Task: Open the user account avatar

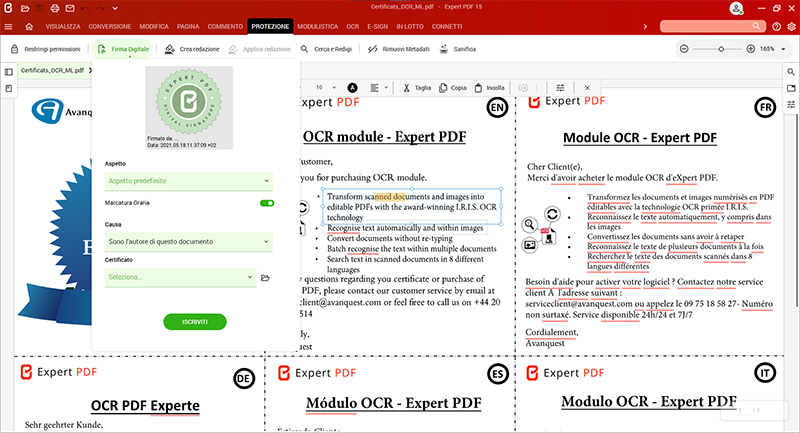Action: click(x=736, y=8)
